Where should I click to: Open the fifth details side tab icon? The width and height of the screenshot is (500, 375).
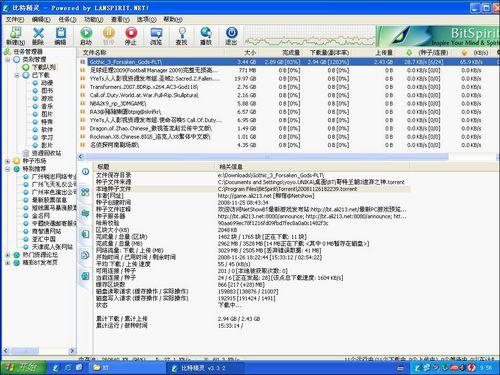tap(85, 255)
